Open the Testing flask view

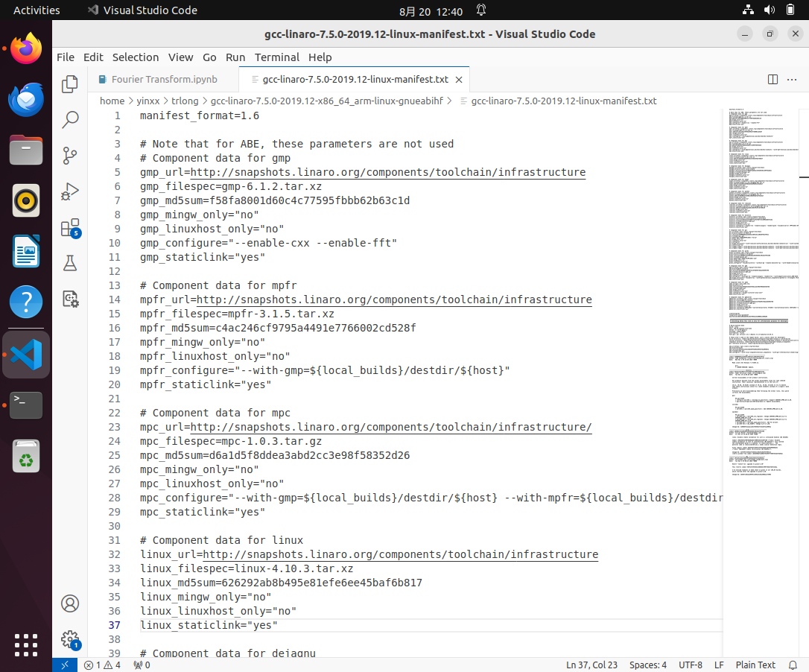70,263
